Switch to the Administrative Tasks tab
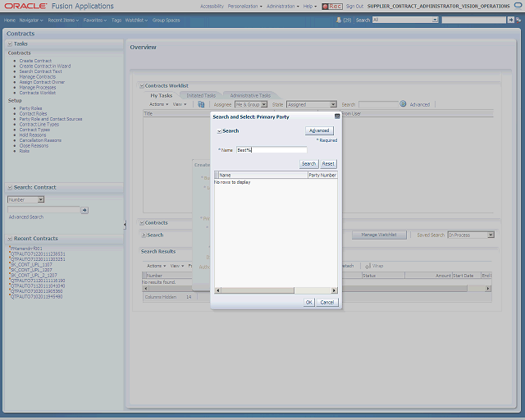The width and height of the screenshot is (525, 420). [x=250, y=95]
